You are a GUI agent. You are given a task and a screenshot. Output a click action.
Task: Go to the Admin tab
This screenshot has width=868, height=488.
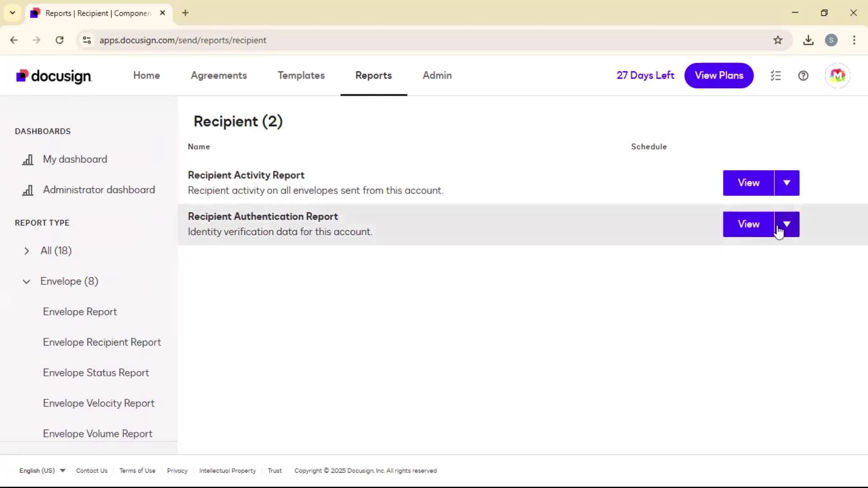click(x=437, y=75)
